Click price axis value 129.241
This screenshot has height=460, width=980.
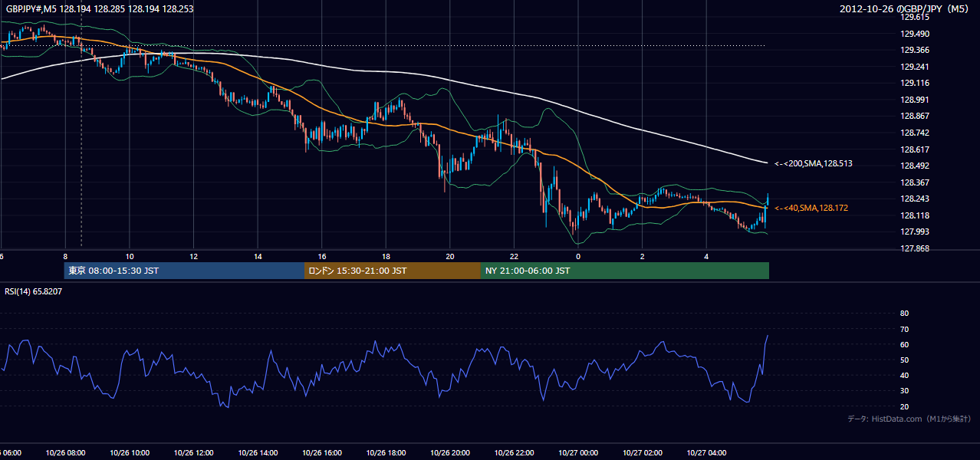[x=915, y=67]
